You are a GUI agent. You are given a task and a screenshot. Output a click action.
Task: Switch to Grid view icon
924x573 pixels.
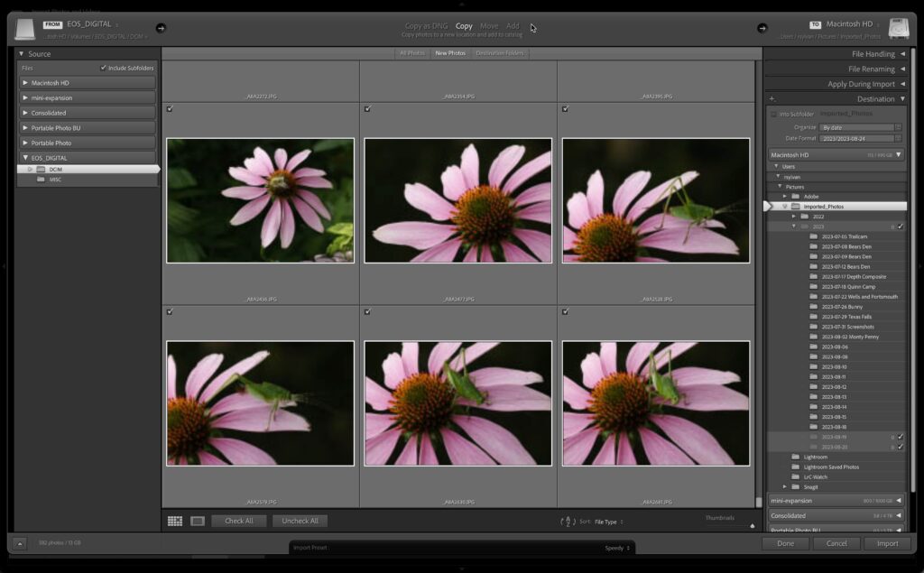(x=175, y=522)
